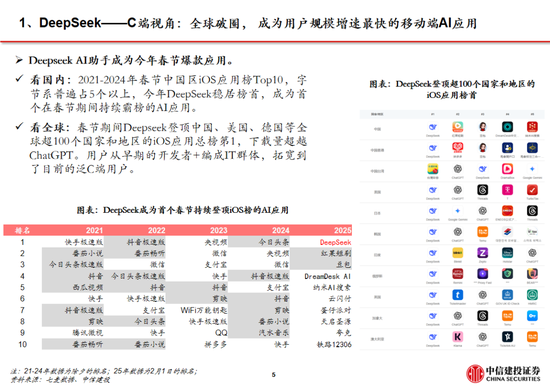Image resolution: width=550 pixels, height=390 pixels.
Task: Click the 西瓜视频 cell in 2021 column
Action: (88, 288)
